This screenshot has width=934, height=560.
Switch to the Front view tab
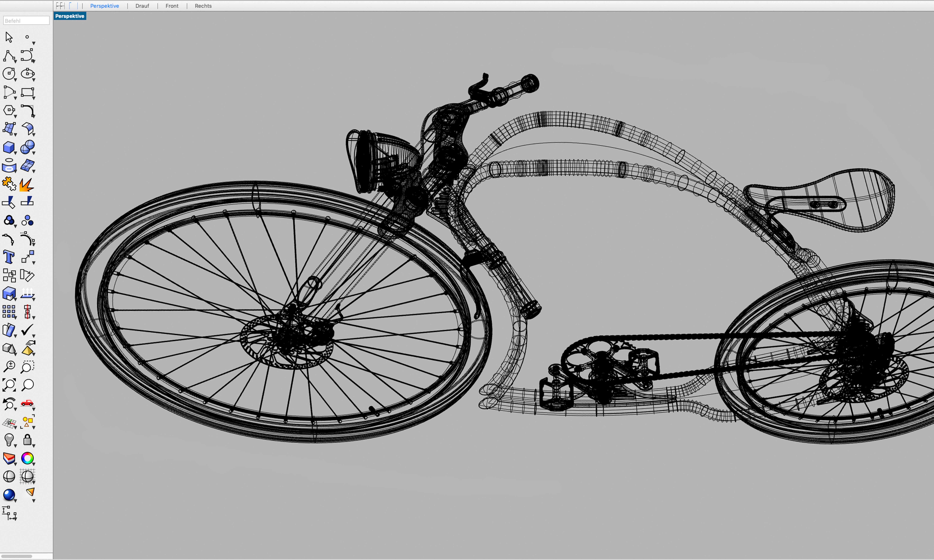click(172, 6)
